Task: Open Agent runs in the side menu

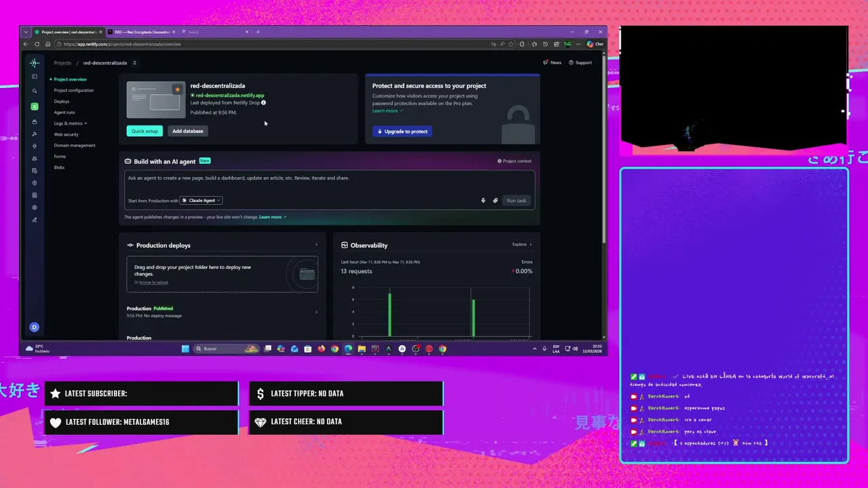Action: 64,113
